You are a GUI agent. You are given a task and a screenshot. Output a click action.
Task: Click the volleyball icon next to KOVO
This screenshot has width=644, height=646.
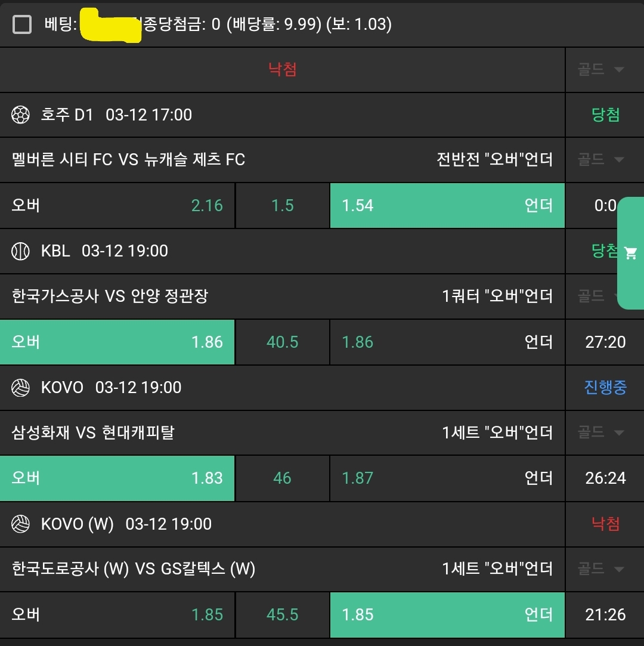click(21, 388)
